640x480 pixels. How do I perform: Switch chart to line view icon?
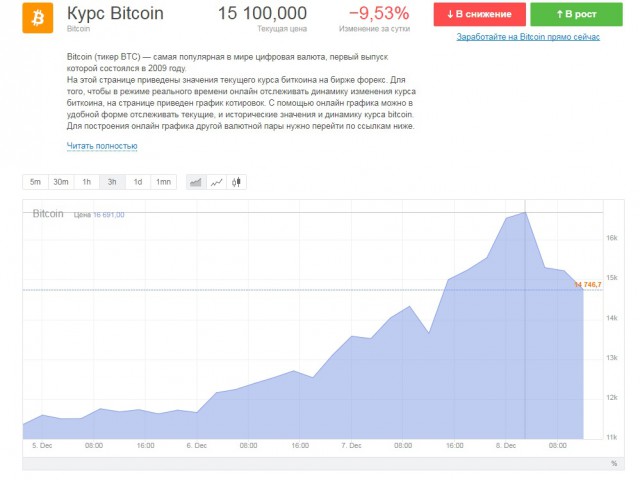(217, 182)
